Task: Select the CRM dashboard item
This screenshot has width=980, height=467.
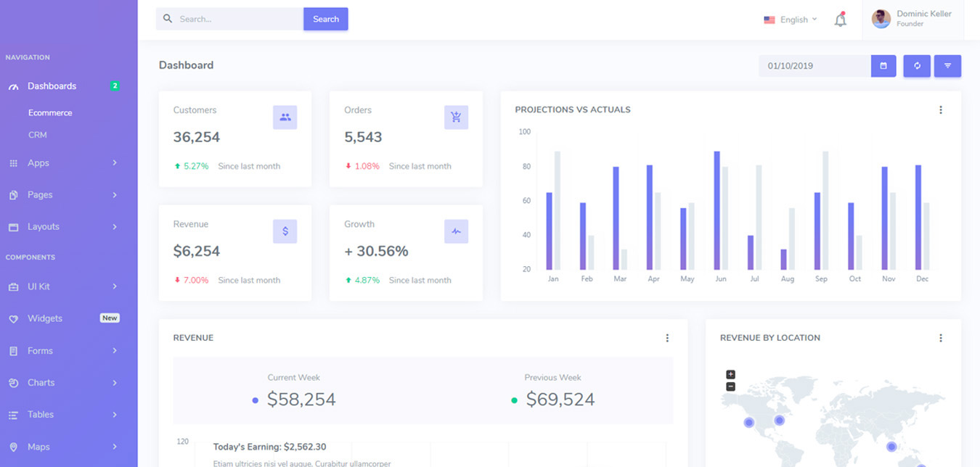Action: [x=38, y=135]
